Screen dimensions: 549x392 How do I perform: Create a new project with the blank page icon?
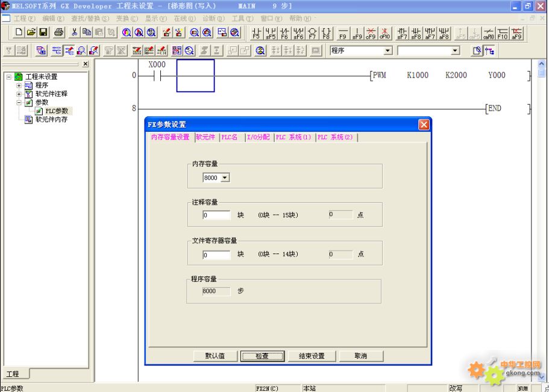click(x=19, y=33)
